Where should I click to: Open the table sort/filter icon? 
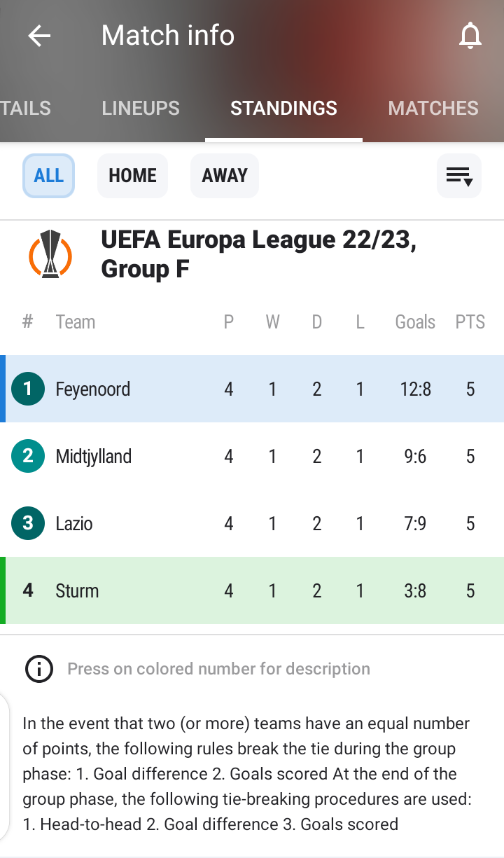(459, 176)
